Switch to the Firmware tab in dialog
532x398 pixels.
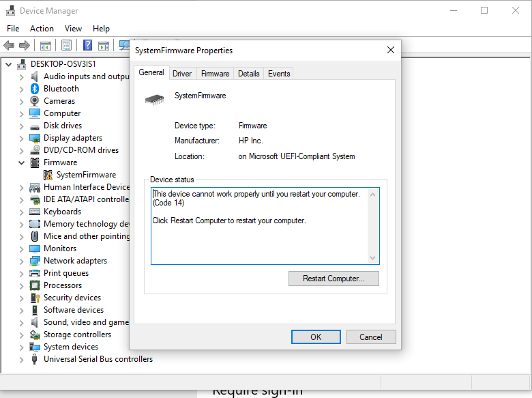pyautogui.click(x=215, y=74)
